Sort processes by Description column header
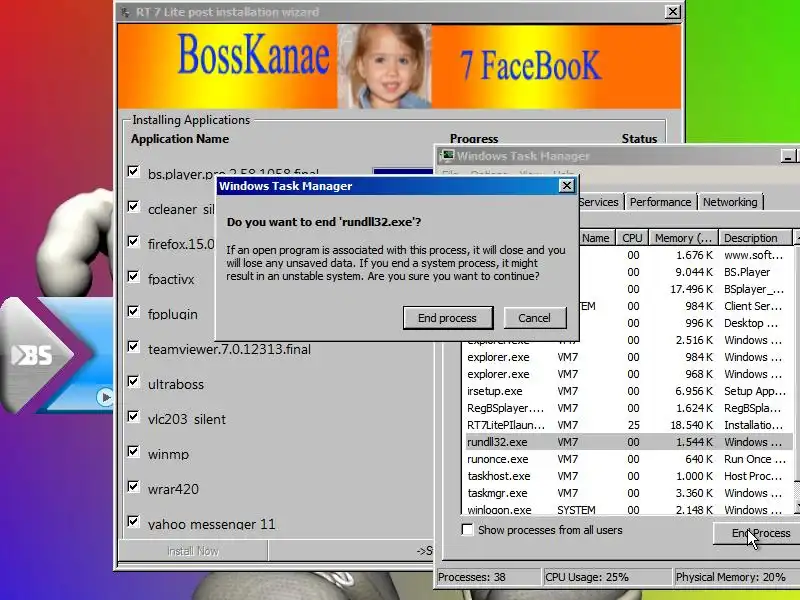 [755, 238]
